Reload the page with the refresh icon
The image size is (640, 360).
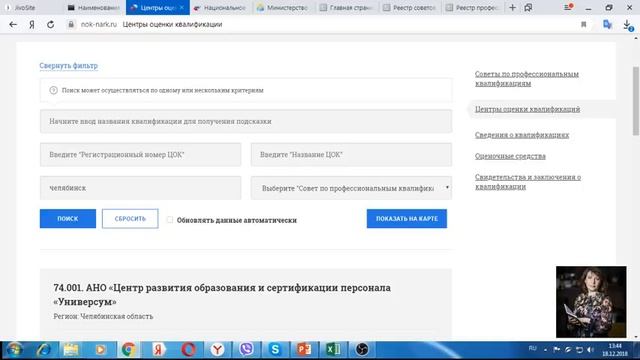tap(50, 24)
